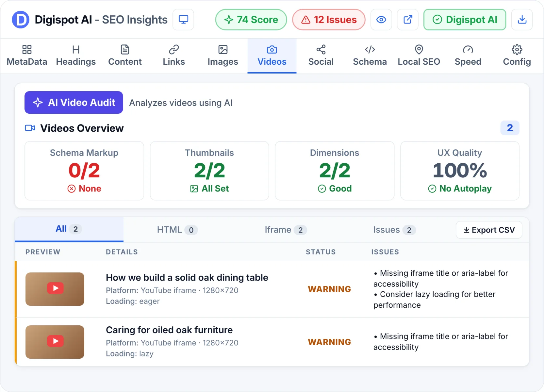
Task: View the 12 Issues badge
Action: coord(329,20)
